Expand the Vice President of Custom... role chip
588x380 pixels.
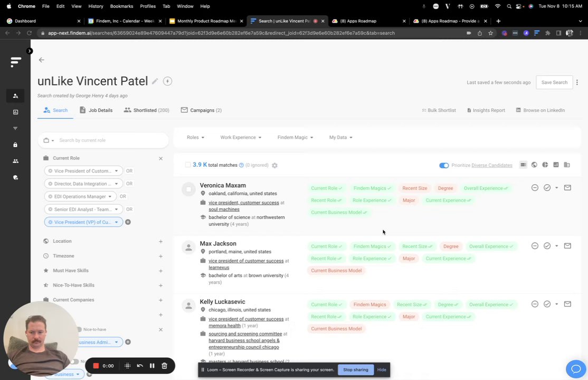(x=116, y=171)
